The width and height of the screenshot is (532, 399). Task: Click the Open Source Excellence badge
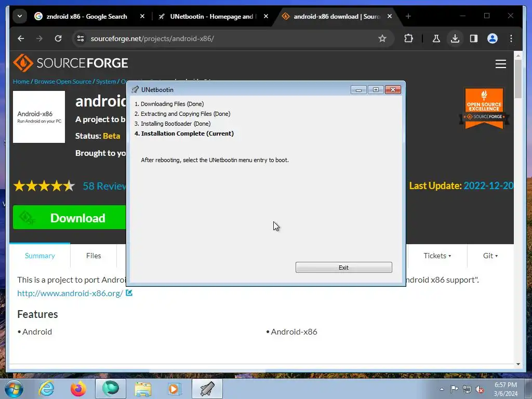pyautogui.click(x=484, y=108)
